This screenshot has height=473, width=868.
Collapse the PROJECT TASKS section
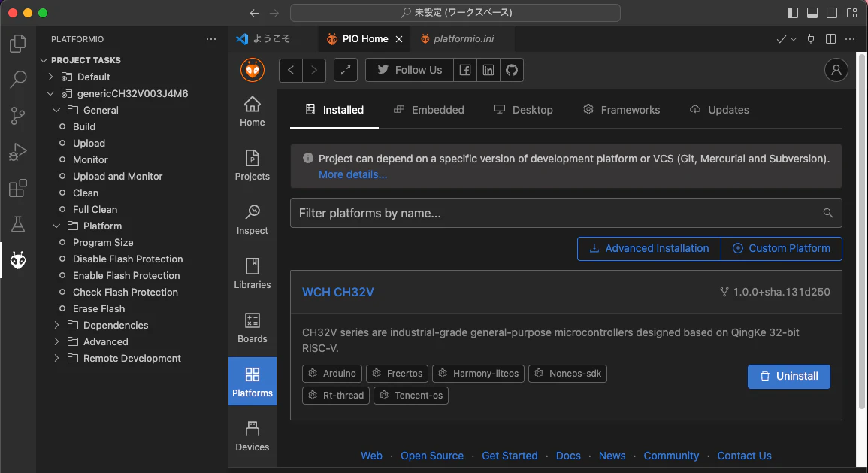[x=44, y=60]
